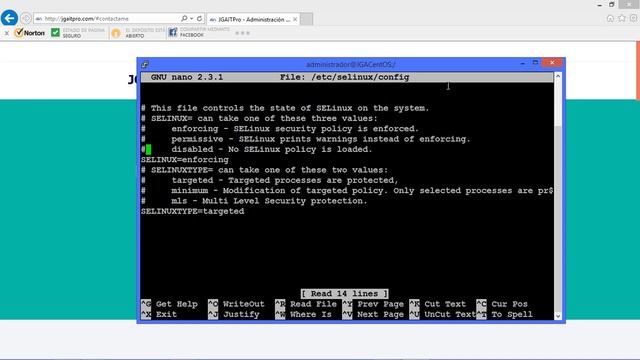Screen dimensions: 640x360
Task: Click the ^O WriteOut shortcut
Action: (x=236, y=304)
